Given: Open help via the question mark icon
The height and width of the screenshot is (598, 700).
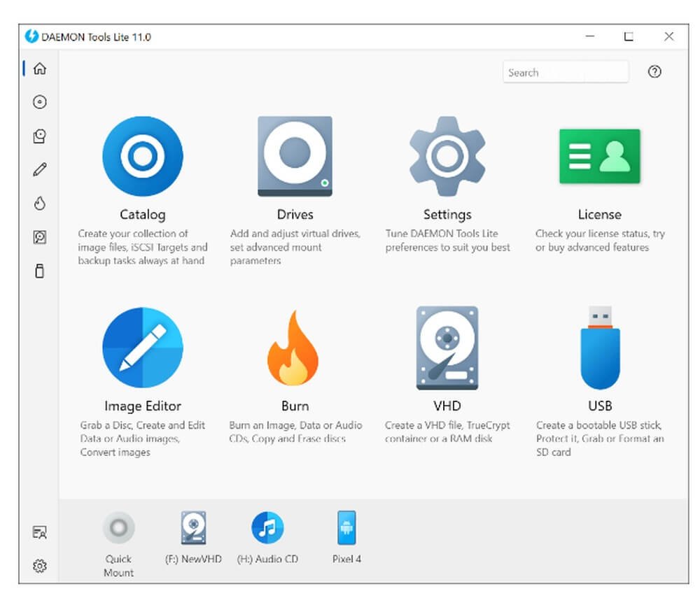Looking at the screenshot, I should [x=654, y=72].
